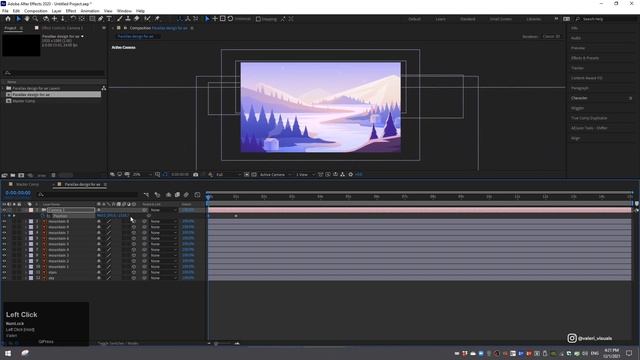Image resolution: width=640 pixels, height=360 pixels.
Task: Click the timeline current timecode field
Action: click(x=18, y=193)
